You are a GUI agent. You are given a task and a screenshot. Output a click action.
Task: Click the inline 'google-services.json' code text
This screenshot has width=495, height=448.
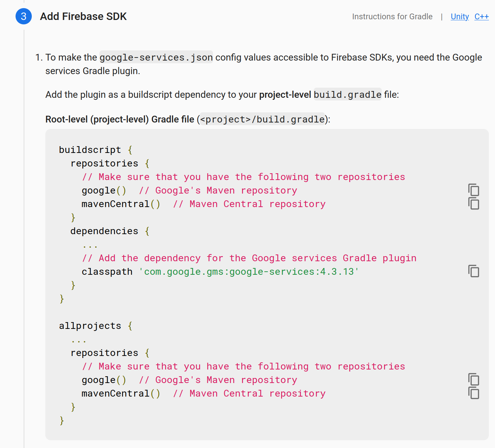(156, 57)
